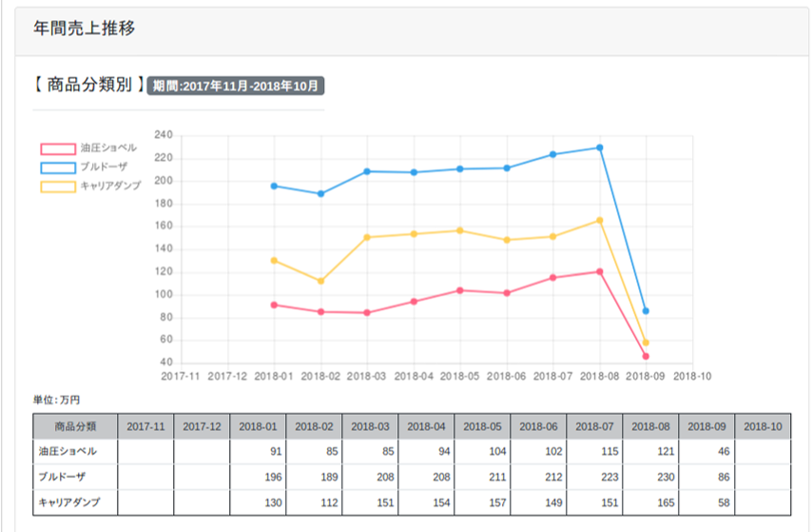The width and height of the screenshot is (812, 532).
Task: Click the yellow data point at 2018-02
Action: (x=320, y=281)
